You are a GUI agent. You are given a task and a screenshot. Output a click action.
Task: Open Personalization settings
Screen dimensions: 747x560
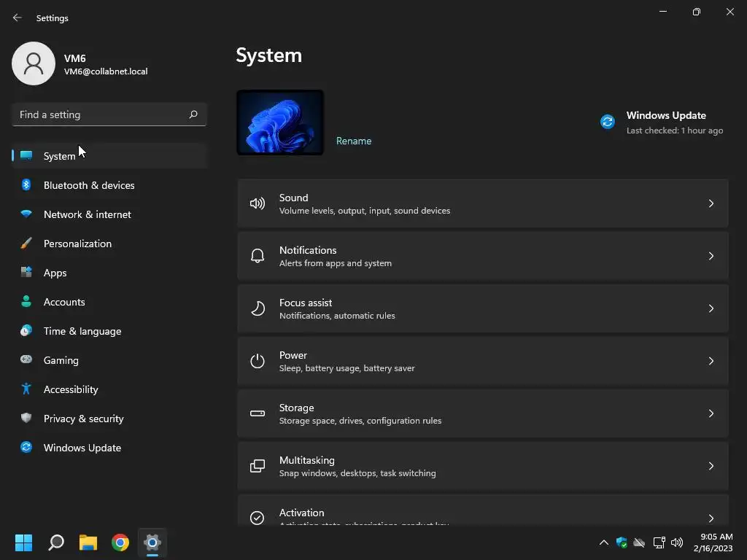coord(109,244)
